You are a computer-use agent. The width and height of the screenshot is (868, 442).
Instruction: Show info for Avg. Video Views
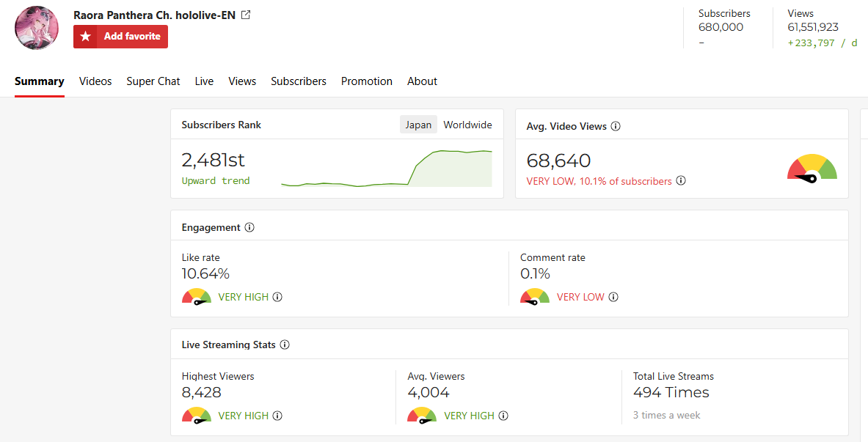[x=616, y=126]
